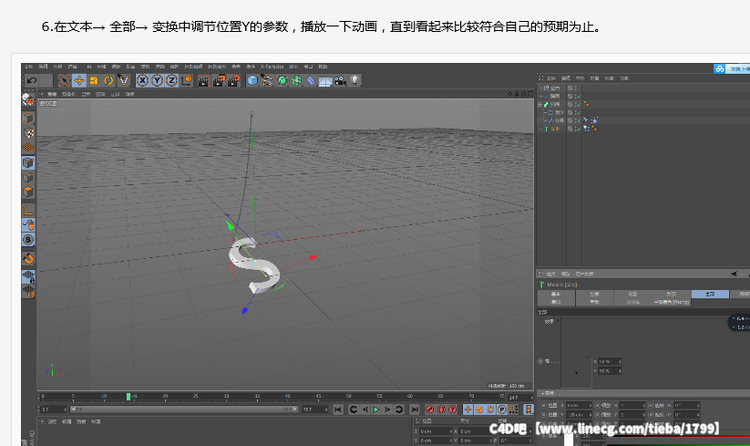
Task: Click green playhead marker on timeline
Action: [x=128, y=396]
